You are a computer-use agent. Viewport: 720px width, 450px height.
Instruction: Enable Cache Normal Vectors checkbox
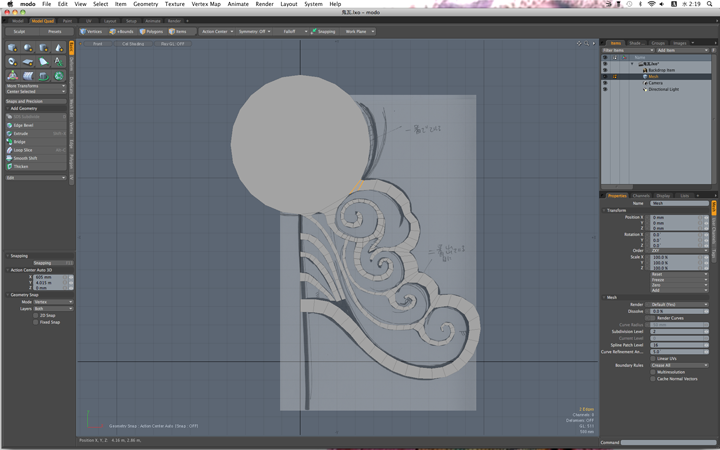[x=652, y=379]
